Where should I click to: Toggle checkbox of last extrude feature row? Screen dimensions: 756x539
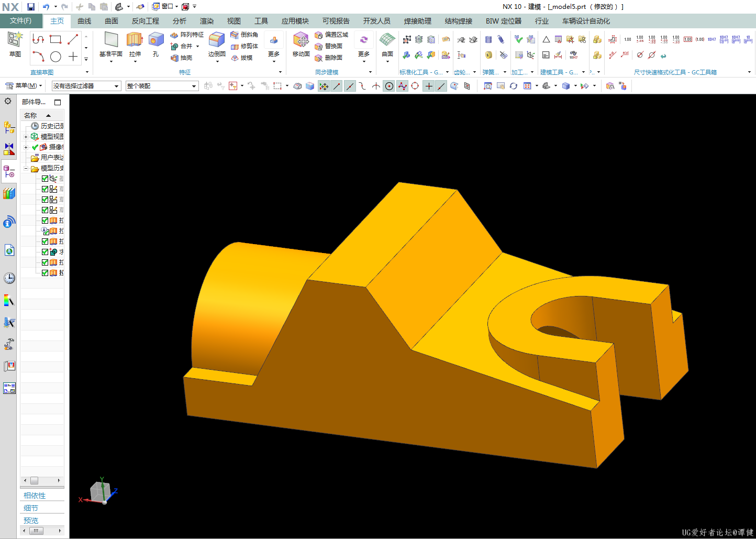point(45,273)
